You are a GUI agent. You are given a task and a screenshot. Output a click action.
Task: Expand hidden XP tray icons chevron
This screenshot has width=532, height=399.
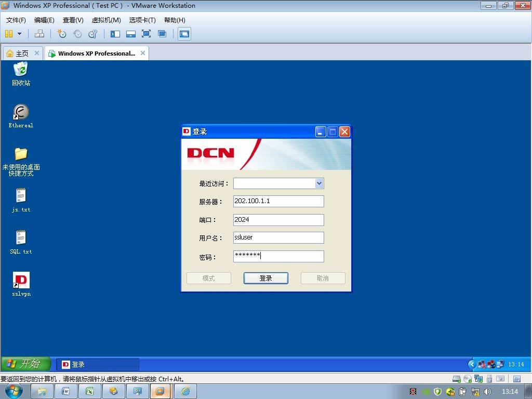pos(472,364)
